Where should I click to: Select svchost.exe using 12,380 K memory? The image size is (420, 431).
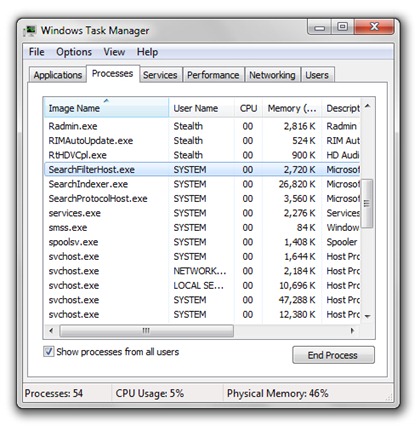(202, 315)
